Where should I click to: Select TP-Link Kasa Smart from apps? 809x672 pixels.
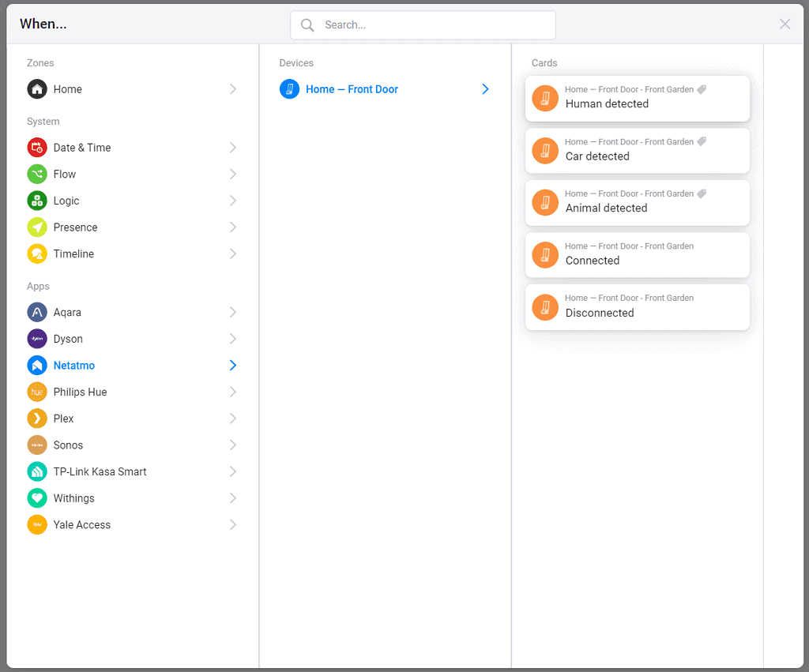[x=100, y=471]
